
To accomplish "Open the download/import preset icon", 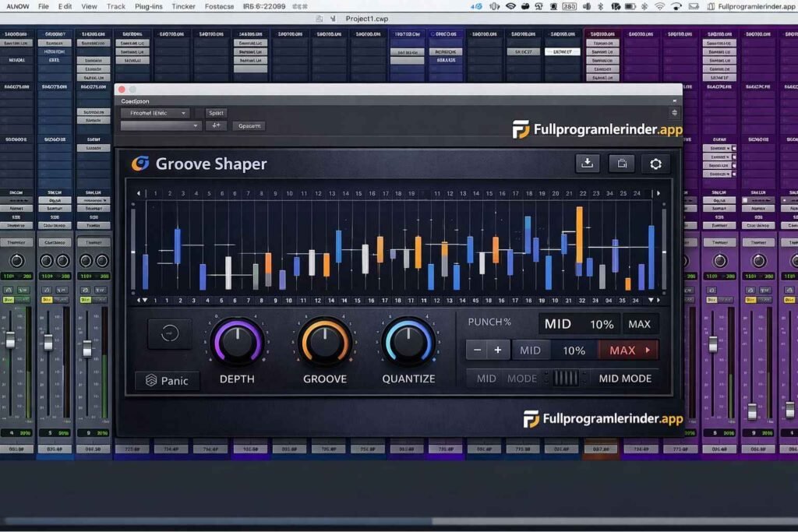I will click(587, 164).
